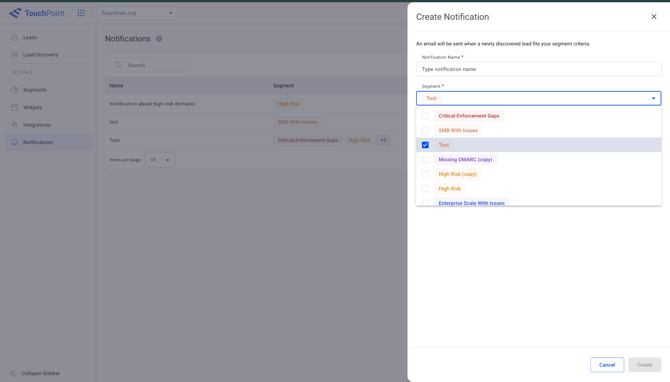Click the TouchPoint logo
The width and height of the screenshot is (670, 382).
pyautogui.click(x=37, y=13)
